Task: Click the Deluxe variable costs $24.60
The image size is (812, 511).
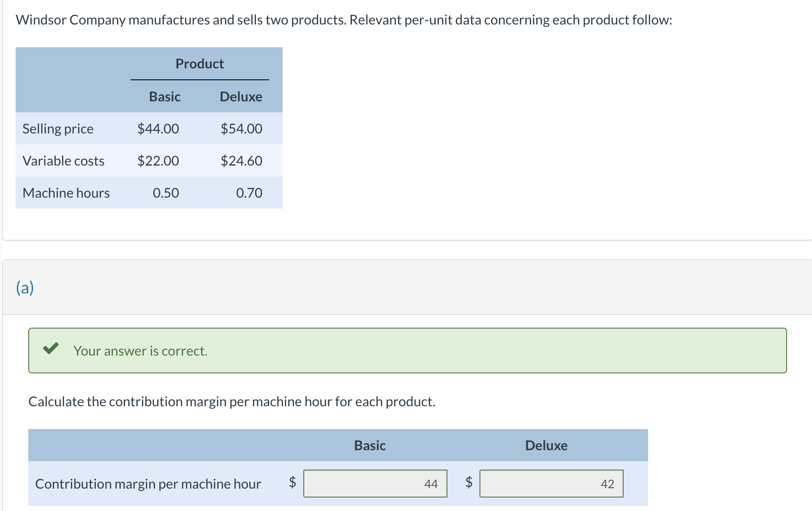Action: tap(241, 160)
